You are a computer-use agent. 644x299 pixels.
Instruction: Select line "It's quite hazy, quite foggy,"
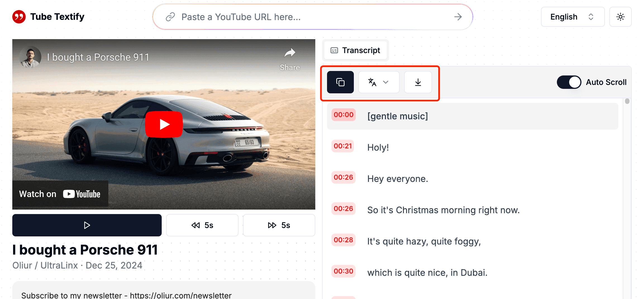click(424, 241)
